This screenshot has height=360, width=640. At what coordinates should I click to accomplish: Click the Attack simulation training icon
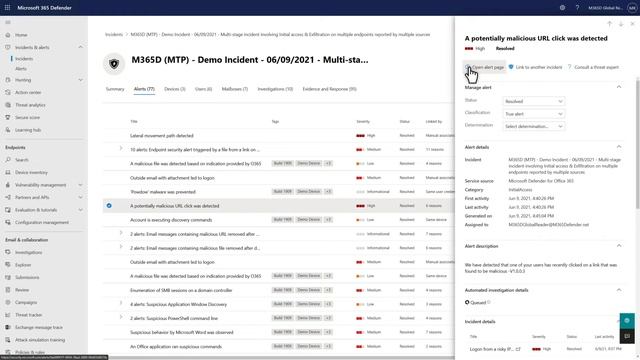tap(8, 340)
